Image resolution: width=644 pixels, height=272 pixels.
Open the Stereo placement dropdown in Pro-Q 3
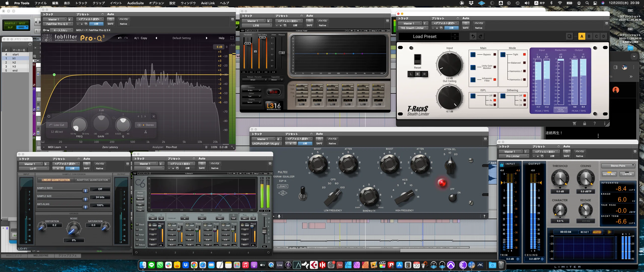pos(146,125)
